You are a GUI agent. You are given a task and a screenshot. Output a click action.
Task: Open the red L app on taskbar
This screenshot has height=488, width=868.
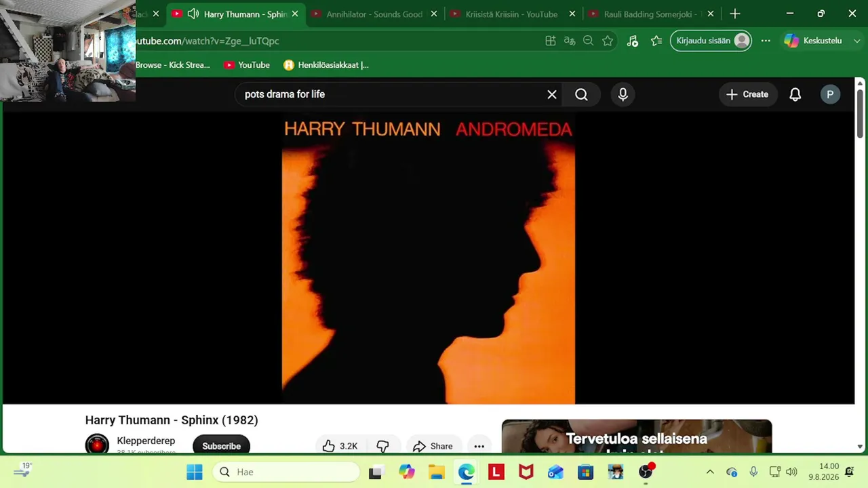click(x=496, y=472)
